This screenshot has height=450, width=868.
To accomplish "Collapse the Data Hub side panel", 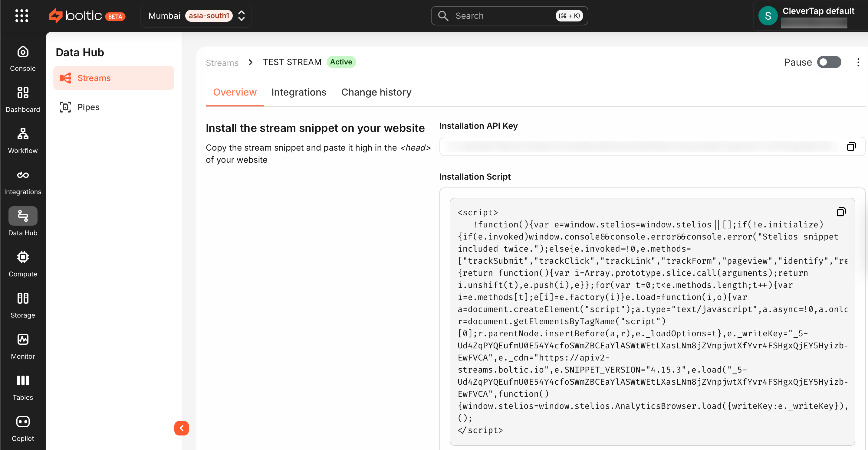I will 181,428.
